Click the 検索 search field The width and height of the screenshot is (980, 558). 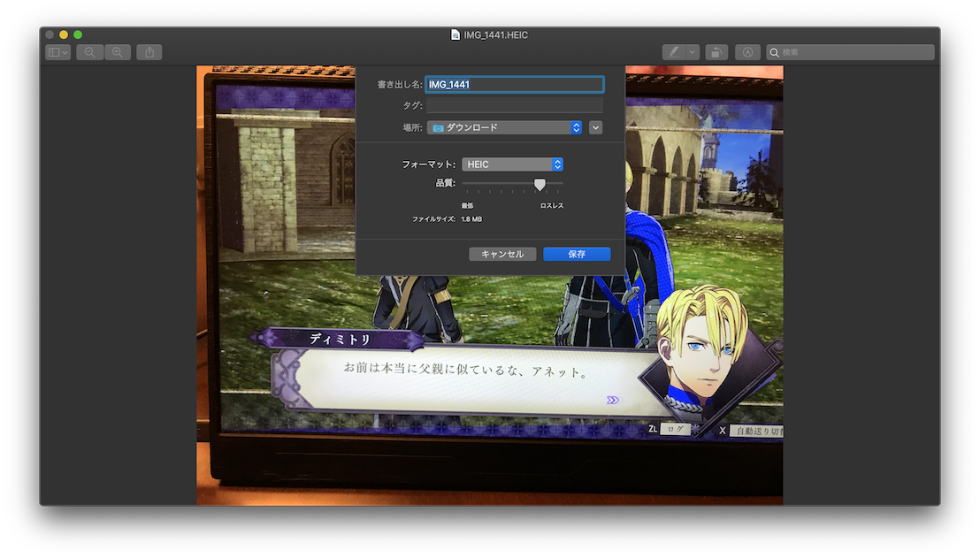coord(850,52)
